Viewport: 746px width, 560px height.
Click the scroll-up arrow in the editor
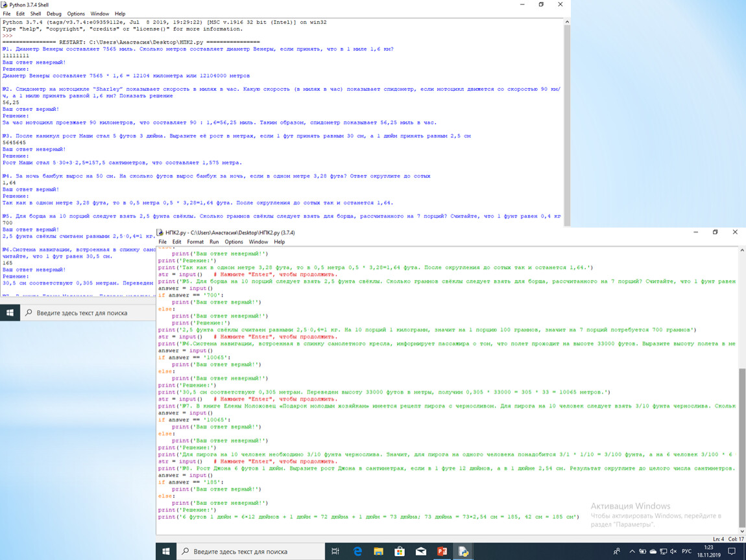coord(742,251)
